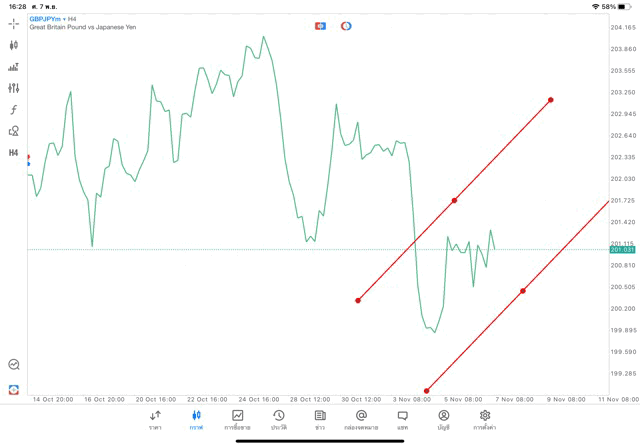Tap the battery indicator in status bar
This screenshot has height=447, width=640.
[x=626, y=6]
